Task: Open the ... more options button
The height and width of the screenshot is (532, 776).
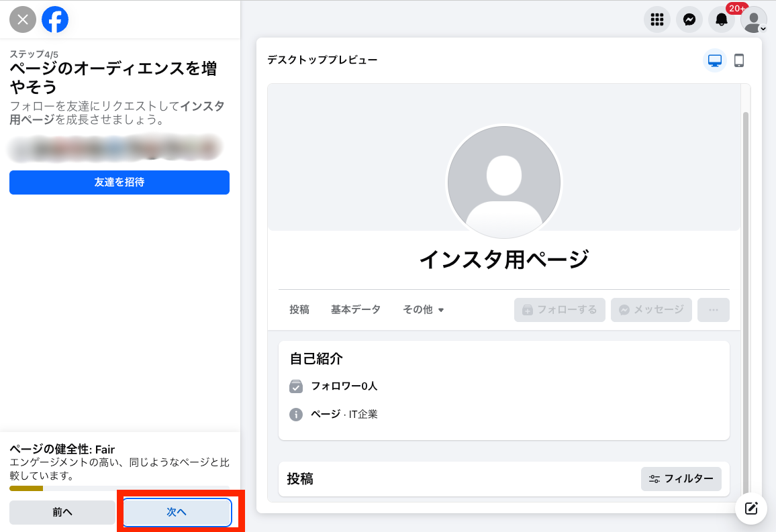Action: [713, 309]
